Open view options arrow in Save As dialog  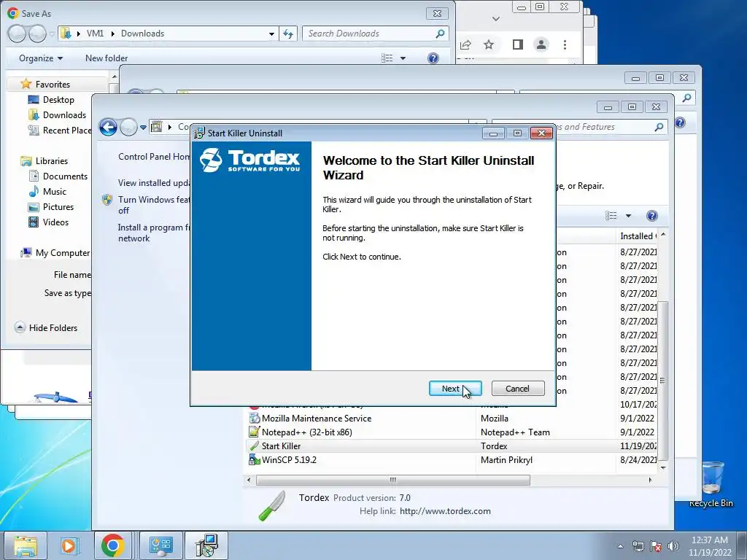(x=403, y=58)
